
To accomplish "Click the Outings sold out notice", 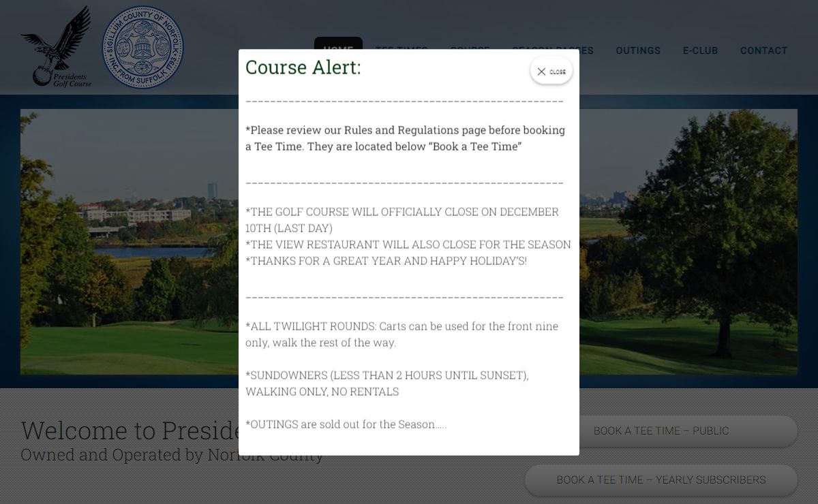I will click(346, 424).
